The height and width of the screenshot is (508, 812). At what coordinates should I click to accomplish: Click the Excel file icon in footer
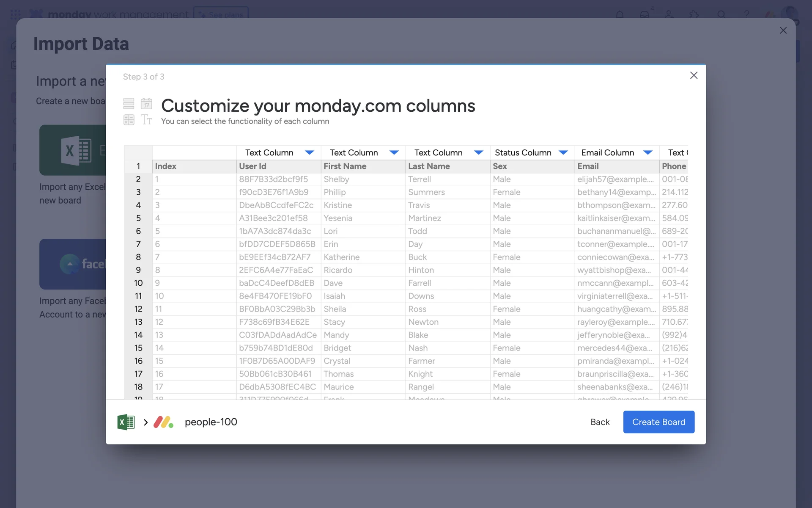[126, 422]
